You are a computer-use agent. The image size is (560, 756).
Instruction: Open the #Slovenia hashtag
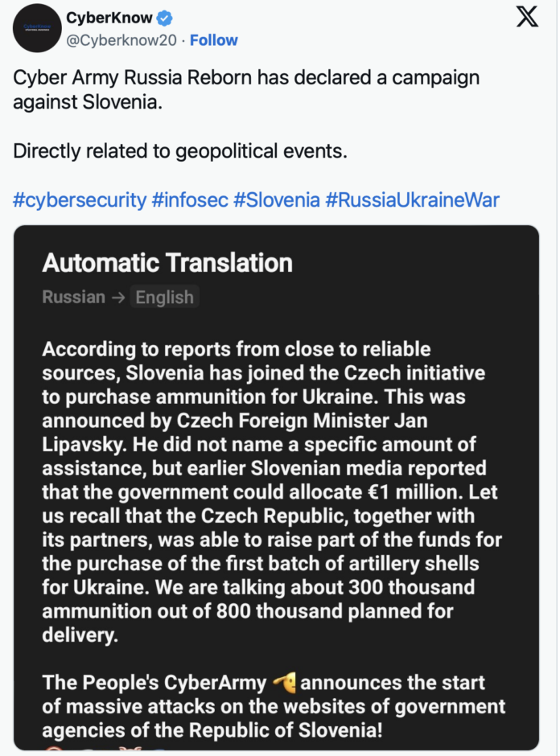[x=277, y=199]
